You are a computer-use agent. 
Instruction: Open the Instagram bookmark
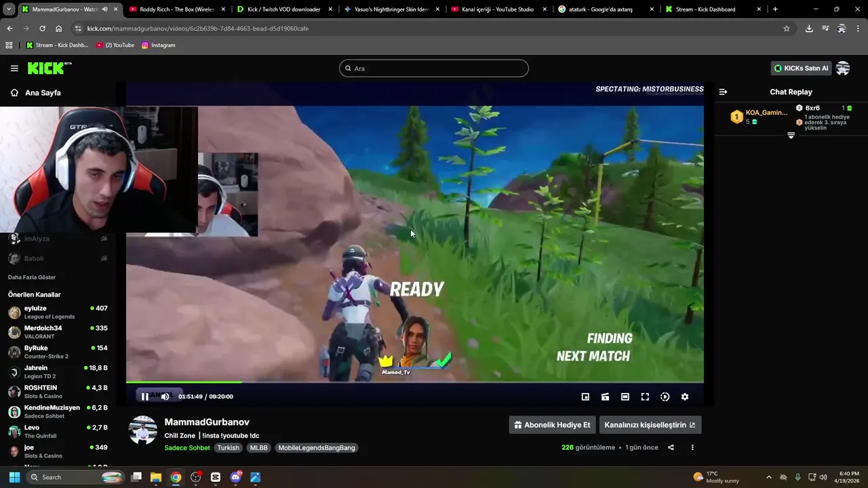click(x=158, y=45)
